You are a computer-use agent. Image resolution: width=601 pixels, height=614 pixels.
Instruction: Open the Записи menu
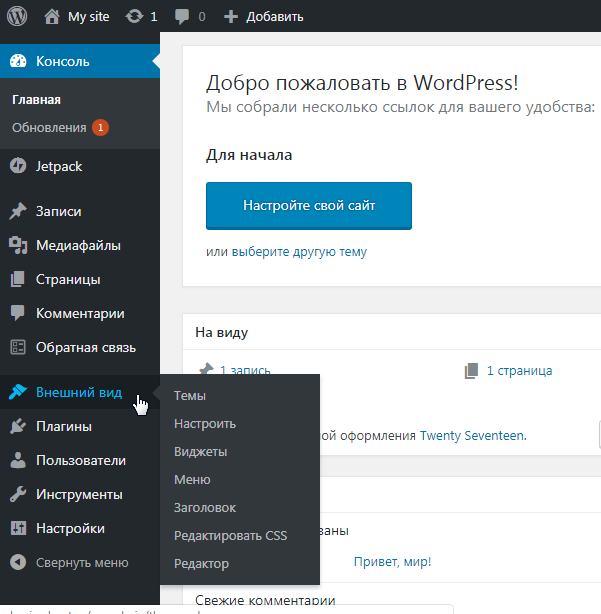tap(80, 211)
